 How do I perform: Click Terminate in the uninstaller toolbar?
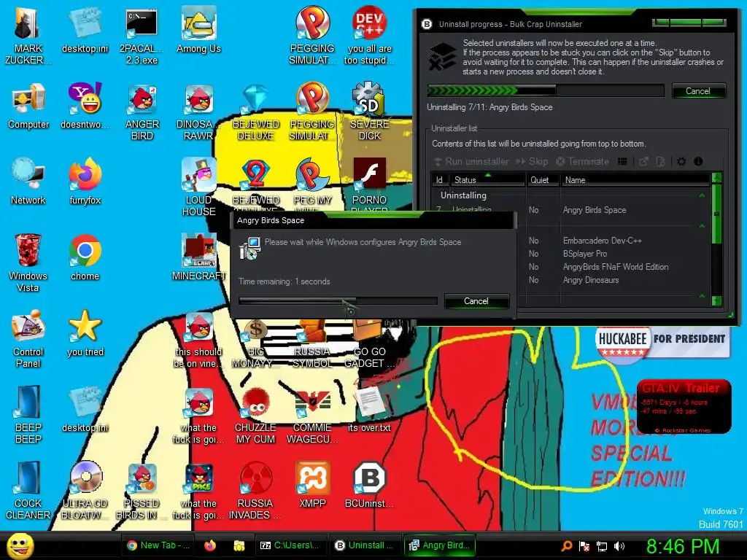pyautogui.click(x=582, y=161)
